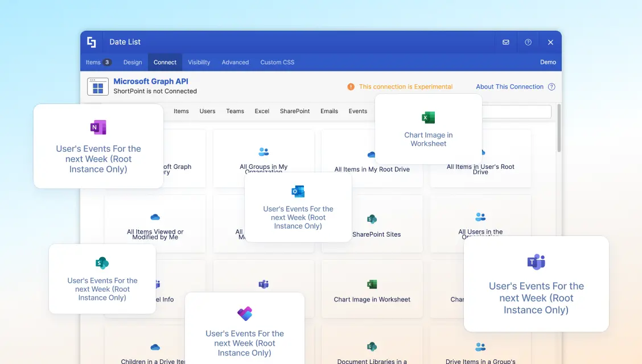The height and width of the screenshot is (364, 642).
Task: Click people icon above All Users in the Organization
Action: point(480,217)
